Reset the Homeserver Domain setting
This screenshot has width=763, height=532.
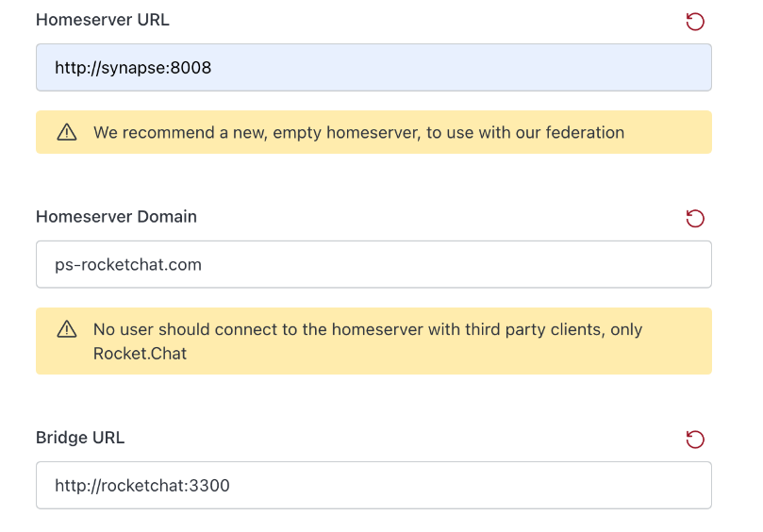click(695, 219)
